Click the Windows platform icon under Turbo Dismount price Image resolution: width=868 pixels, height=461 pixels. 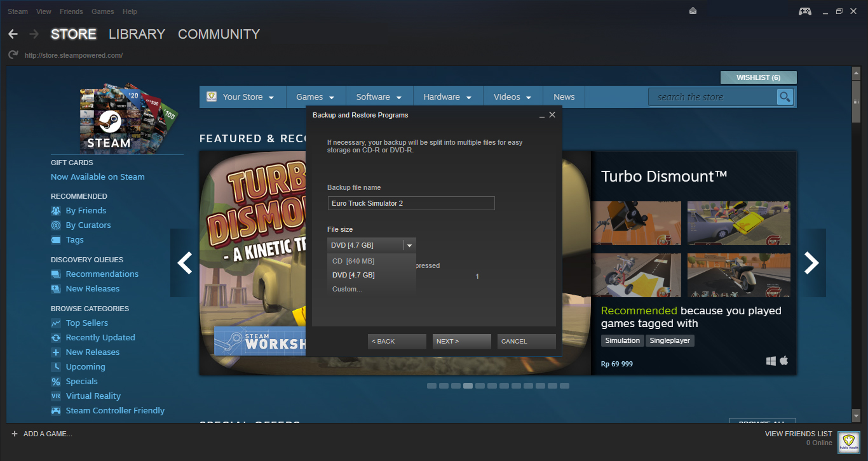coord(771,360)
